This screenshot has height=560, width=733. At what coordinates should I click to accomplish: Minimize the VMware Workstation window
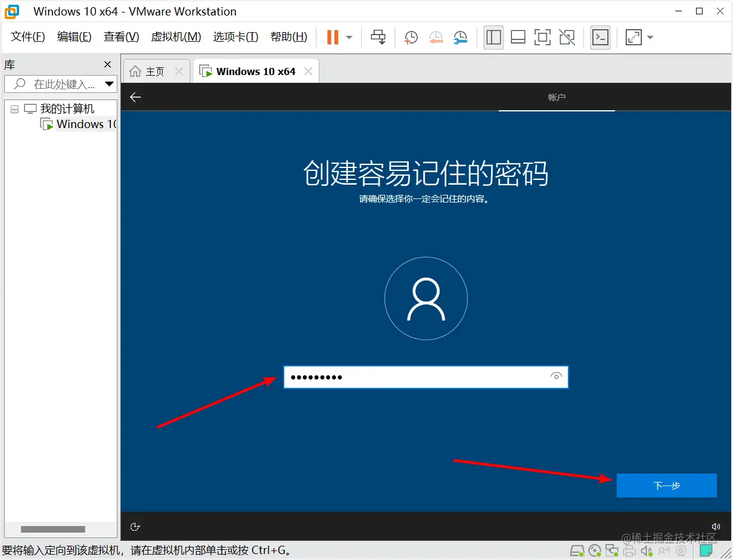point(679,11)
